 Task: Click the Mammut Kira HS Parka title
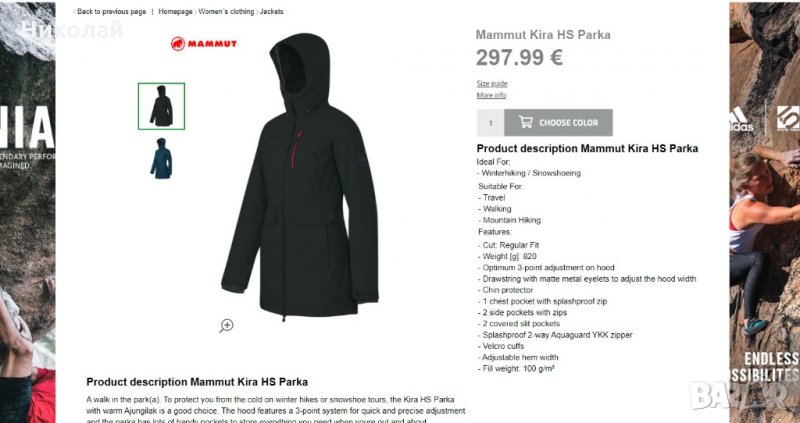[x=543, y=35]
